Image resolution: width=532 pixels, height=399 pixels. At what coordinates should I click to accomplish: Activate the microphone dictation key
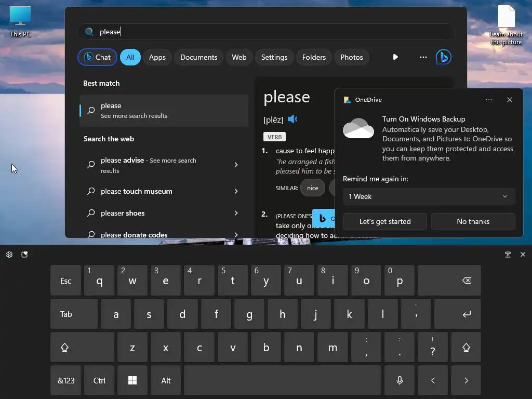tap(400, 380)
